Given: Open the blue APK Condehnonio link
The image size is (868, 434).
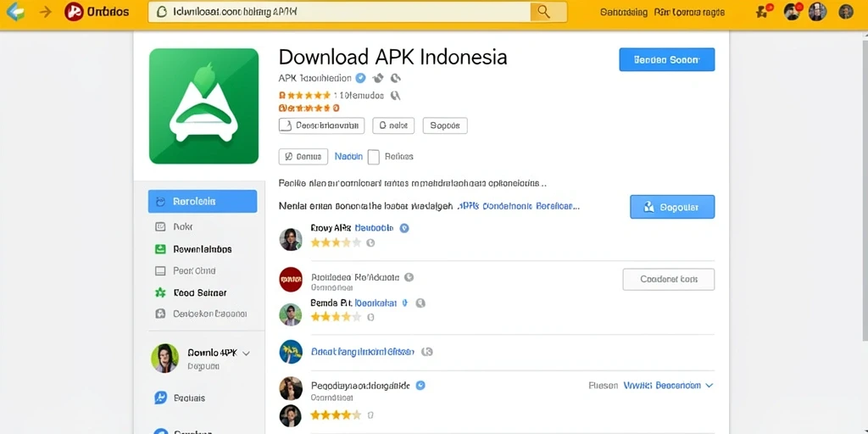Looking at the screenshot, I should click(x=520, y=206).
